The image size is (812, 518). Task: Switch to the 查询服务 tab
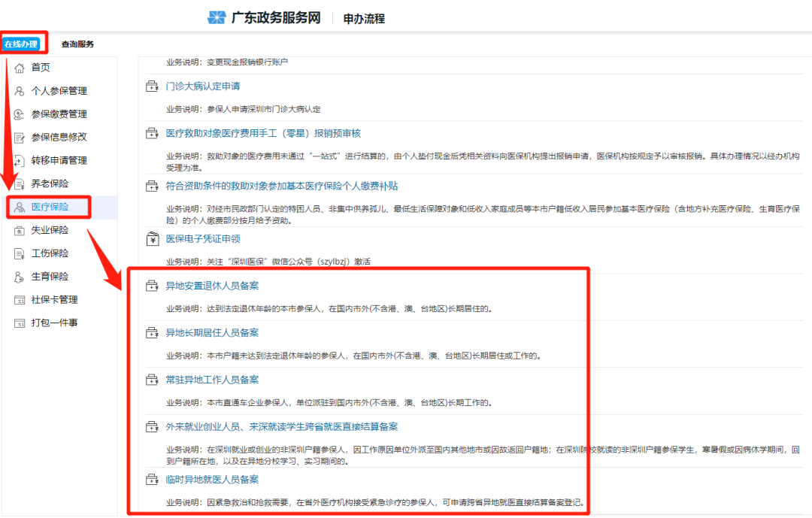pos(77,44)
